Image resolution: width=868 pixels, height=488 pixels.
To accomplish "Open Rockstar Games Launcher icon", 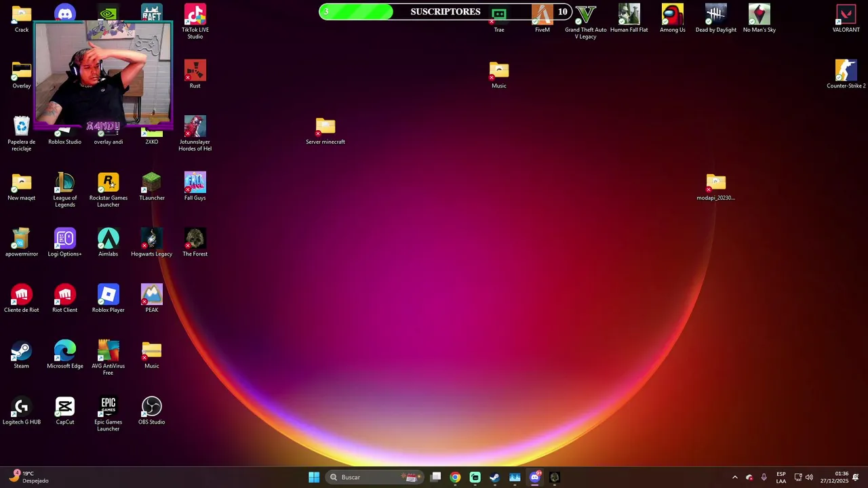I will (x=108, y=190).
